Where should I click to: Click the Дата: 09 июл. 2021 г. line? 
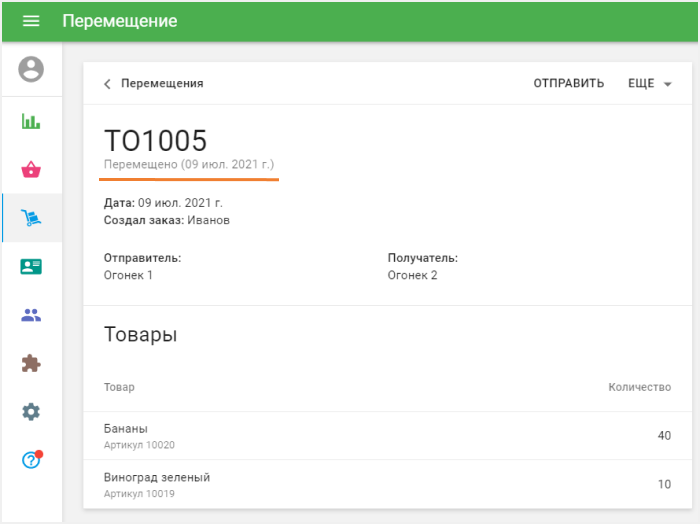pos(163,203)
